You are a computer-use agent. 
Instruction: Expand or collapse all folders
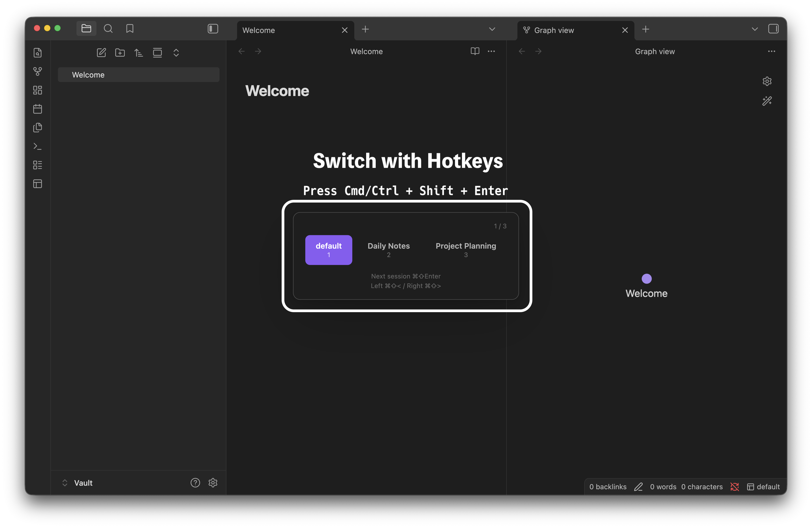point(176,53)
